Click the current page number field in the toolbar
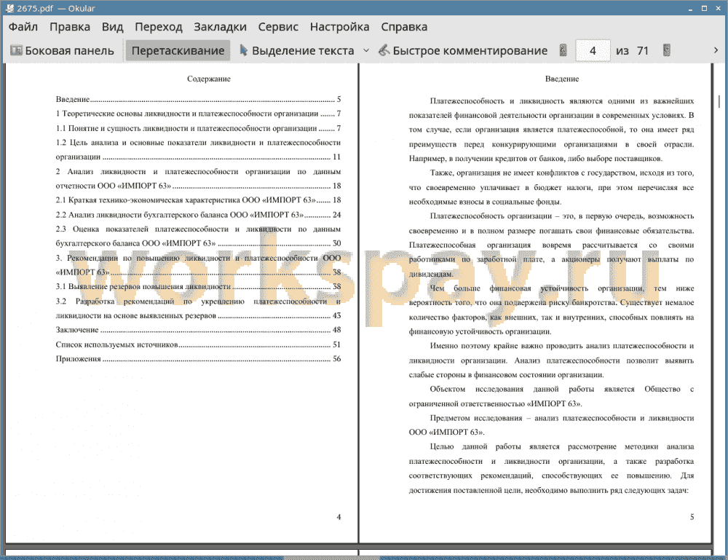This screenshot has width=728, height=560. (593, 51)
